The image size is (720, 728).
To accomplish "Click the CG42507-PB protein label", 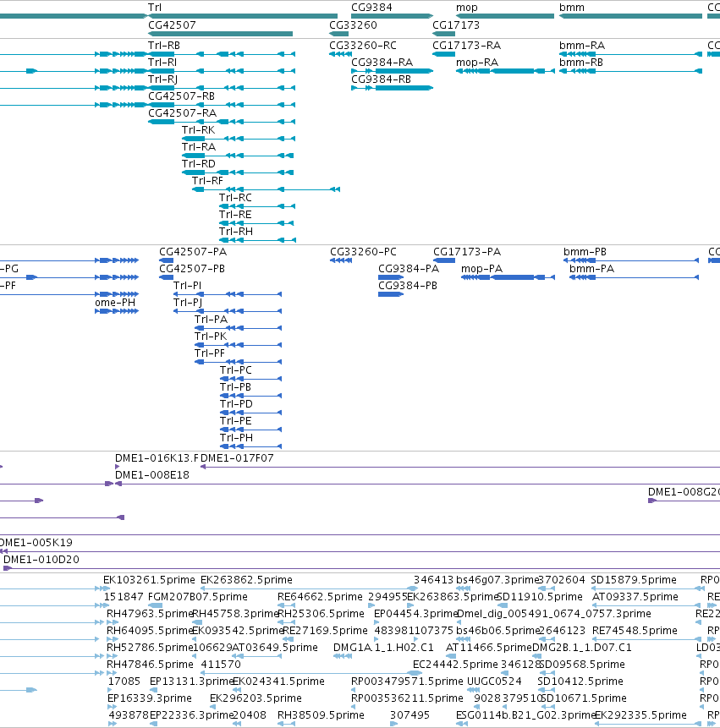I will [x=192, y=268].
